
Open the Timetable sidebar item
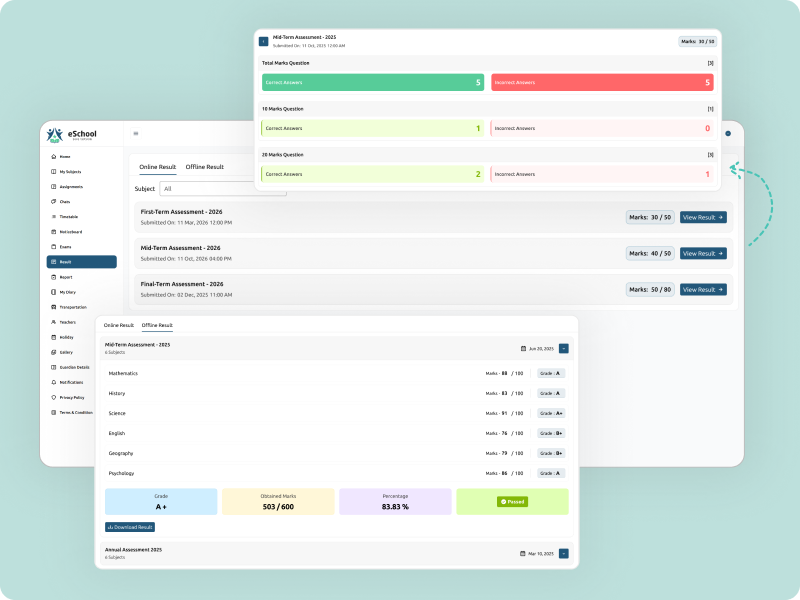coord(68,217)
